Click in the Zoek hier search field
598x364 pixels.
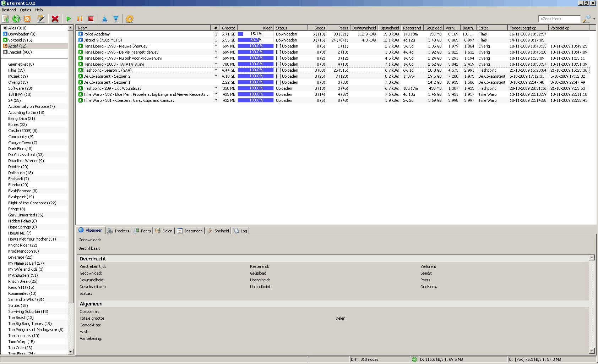[559, 19]
